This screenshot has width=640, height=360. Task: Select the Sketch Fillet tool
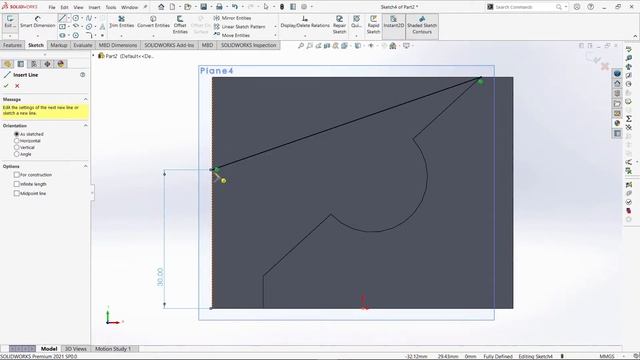(x=89, y=35)
